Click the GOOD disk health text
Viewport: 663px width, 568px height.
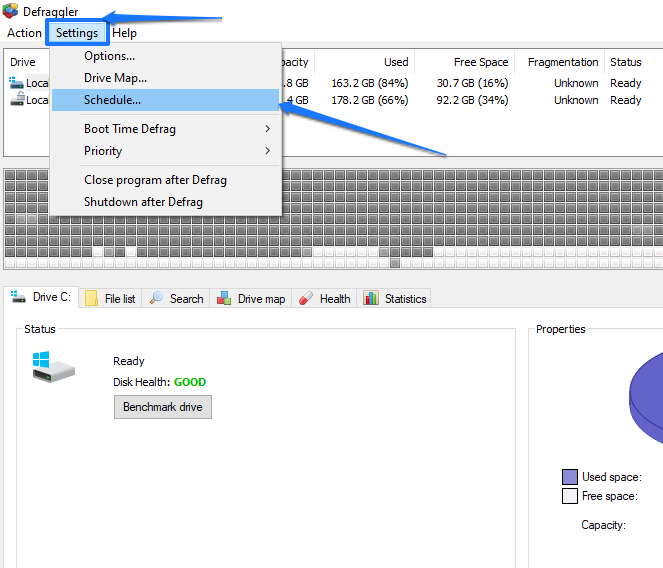click(190, 382)
